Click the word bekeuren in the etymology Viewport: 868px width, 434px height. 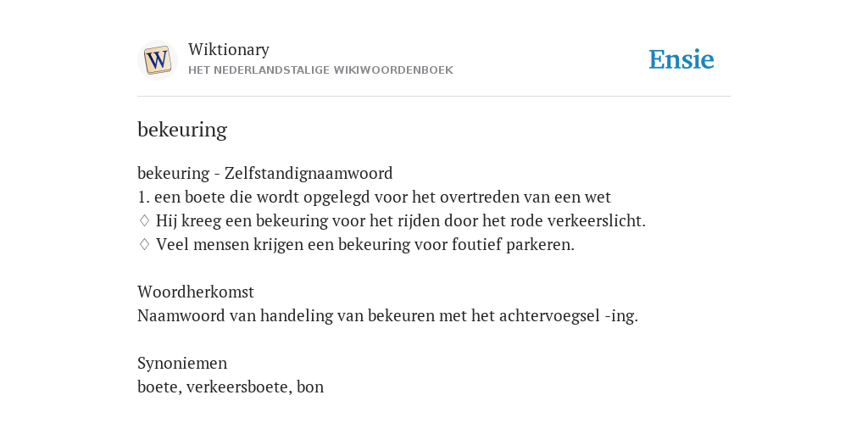coord(401,315)
